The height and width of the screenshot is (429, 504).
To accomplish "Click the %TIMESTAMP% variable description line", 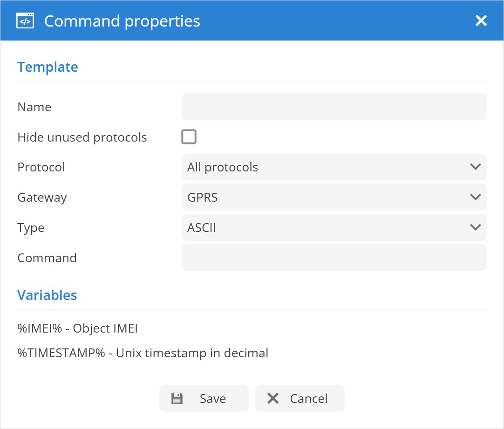I will click(x=143, y=353).
